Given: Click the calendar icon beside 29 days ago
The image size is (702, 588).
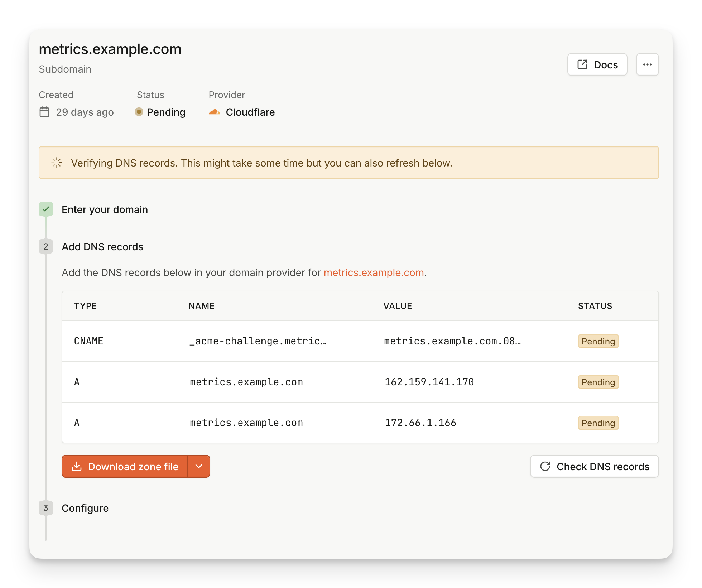Looking at the screenshot, I should [x=44, y=112].
